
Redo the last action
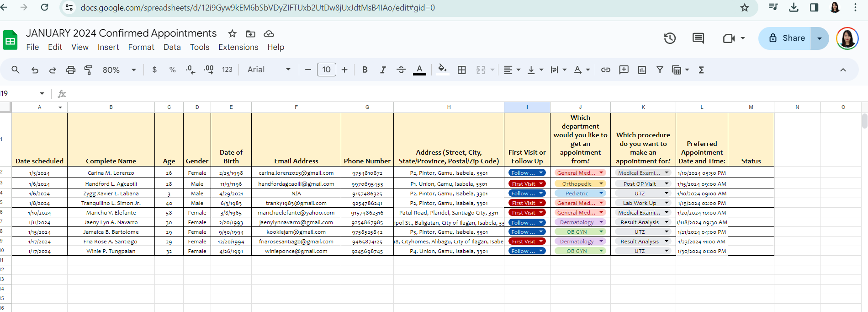click(x=53, y=70)
